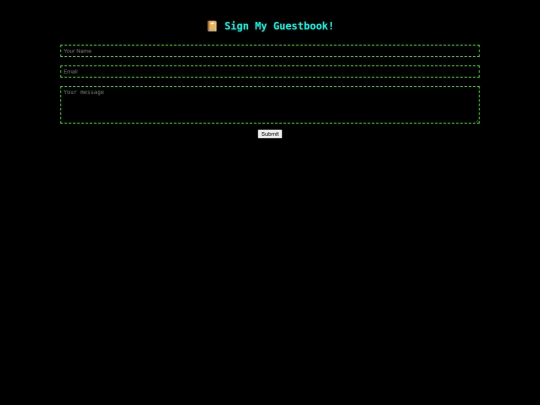Grab the message textarea resize handle
Image resolution: width=540 pixels, height=405 pixels.
click(x=477, y=121)
